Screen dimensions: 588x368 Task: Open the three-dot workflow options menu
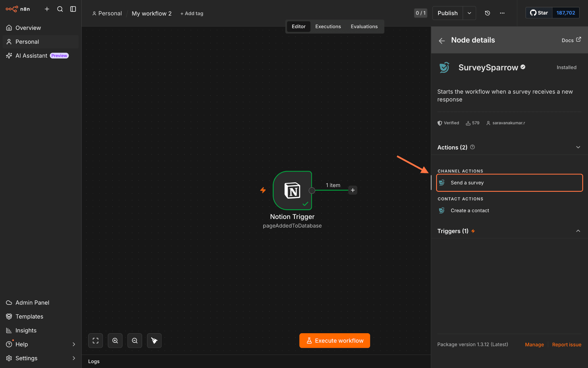click(x=502, y=13)
